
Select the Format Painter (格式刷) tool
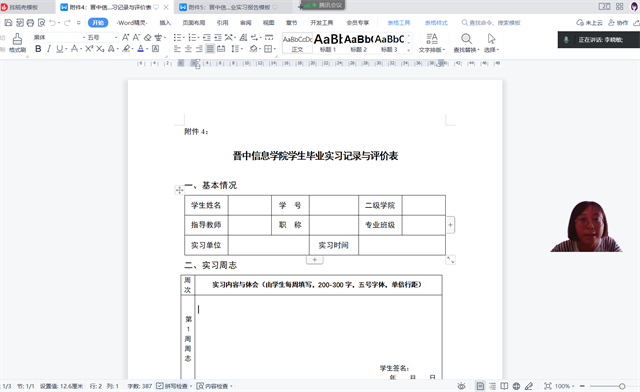(17, 43)
